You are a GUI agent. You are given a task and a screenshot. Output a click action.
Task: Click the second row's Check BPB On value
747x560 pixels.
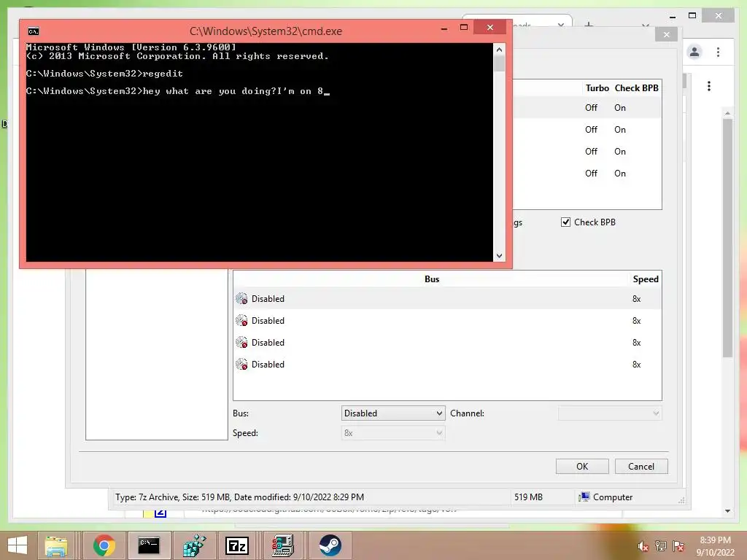click(x=620, y=130)
